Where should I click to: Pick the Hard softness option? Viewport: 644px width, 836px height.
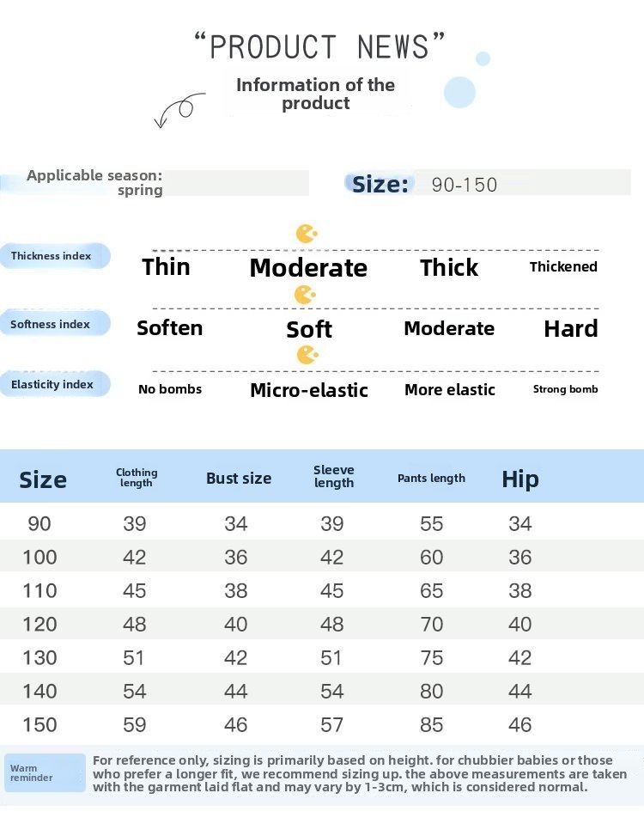[571, 328]
